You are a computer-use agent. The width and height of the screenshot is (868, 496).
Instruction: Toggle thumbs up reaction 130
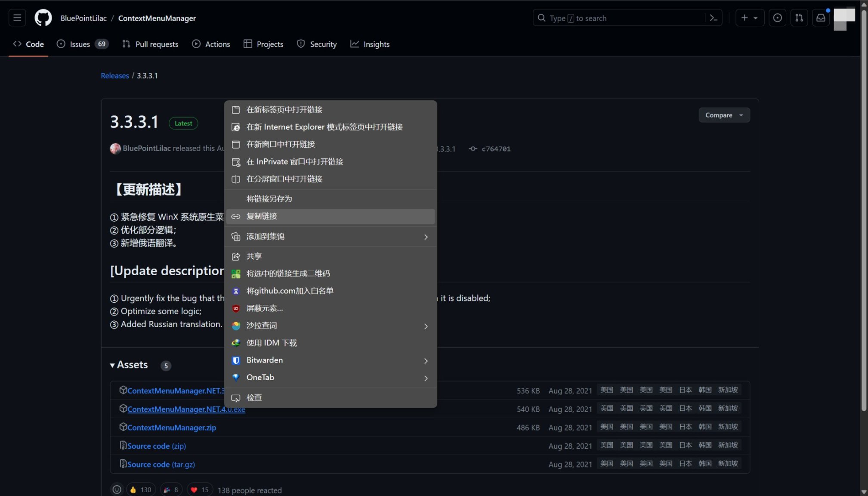pos(141,490)
